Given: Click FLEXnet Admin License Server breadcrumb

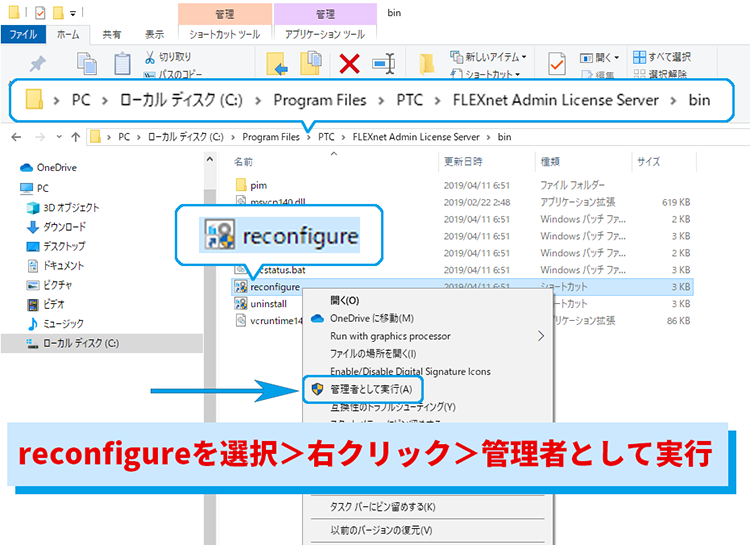Looking at the screenshot, I should [416, 137].
